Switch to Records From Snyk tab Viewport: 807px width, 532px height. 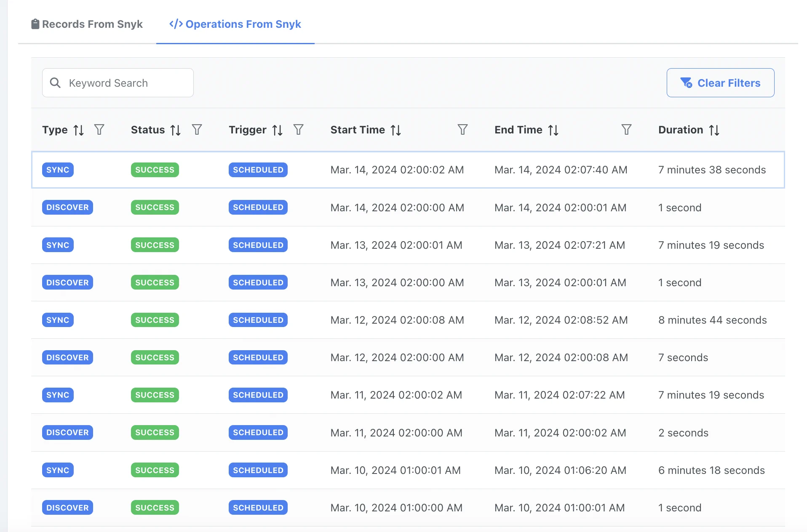point(87,24)
